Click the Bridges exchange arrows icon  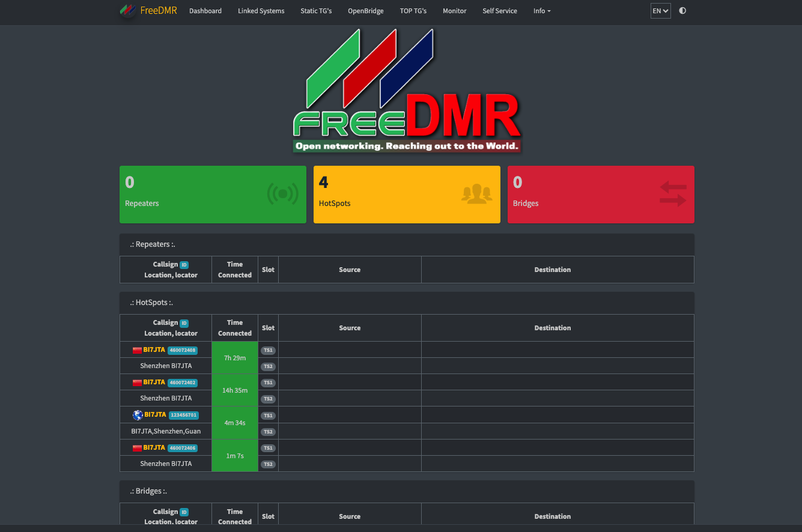click(x=673, y=194)
